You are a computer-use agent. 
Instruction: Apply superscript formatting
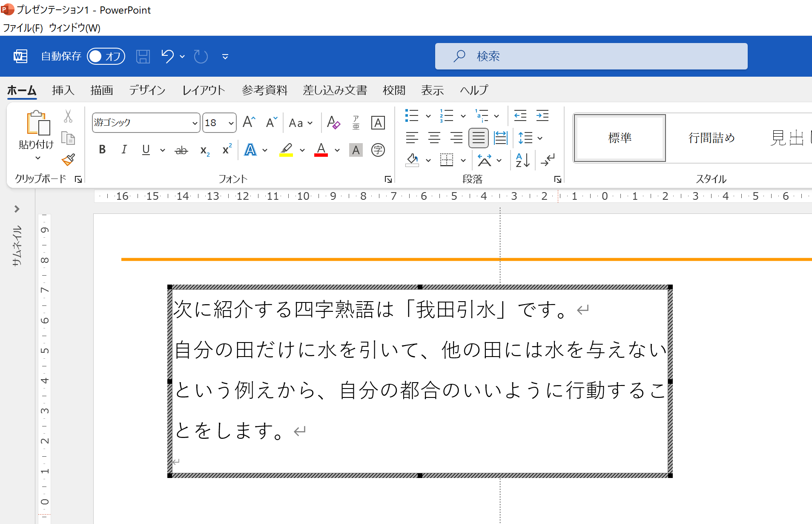click(226, 150)
